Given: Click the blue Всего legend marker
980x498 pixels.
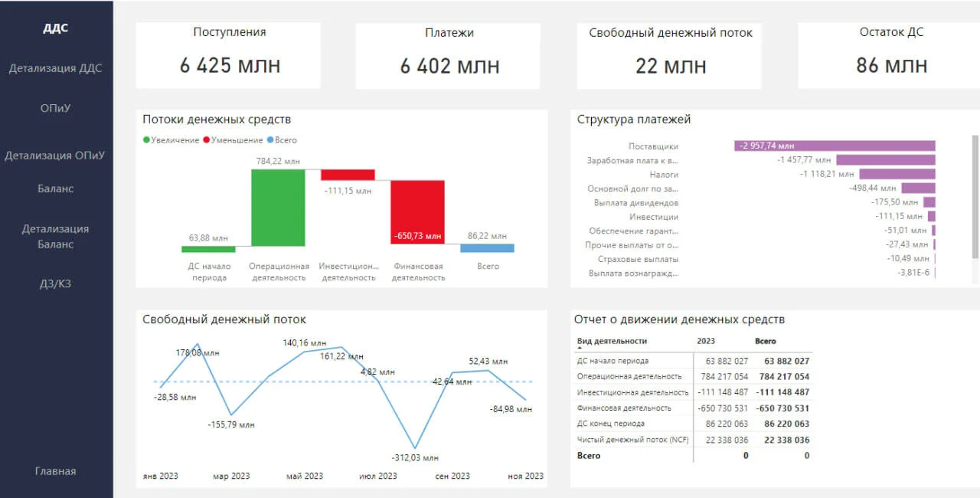Looking at the screenshot, I should point(270,140).
